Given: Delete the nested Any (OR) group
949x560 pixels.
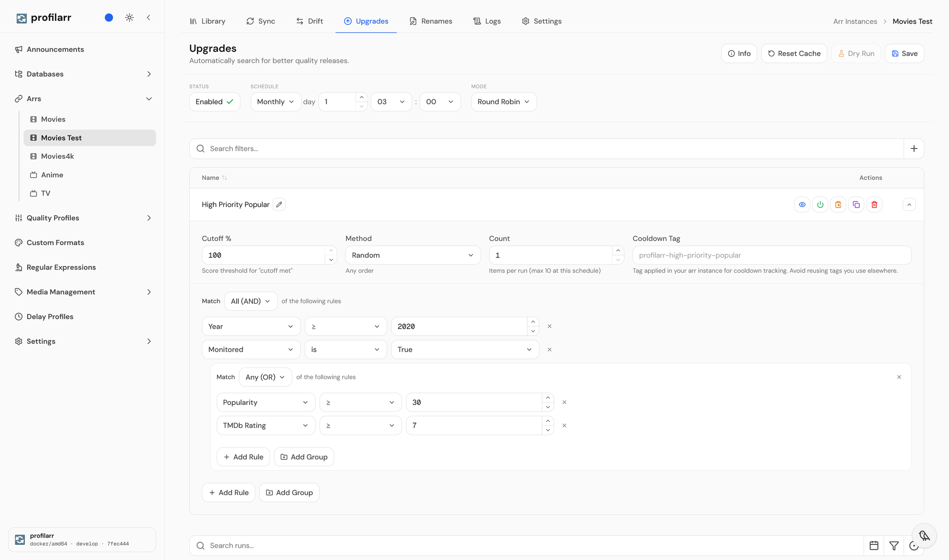Looking at the screenshot, I should click(x=899, y=377).
